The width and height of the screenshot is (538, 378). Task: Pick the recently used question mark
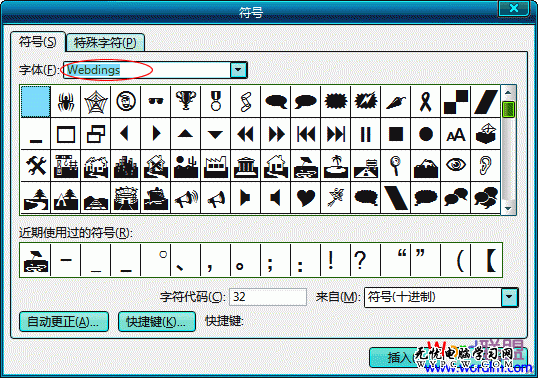click(361, 260)
